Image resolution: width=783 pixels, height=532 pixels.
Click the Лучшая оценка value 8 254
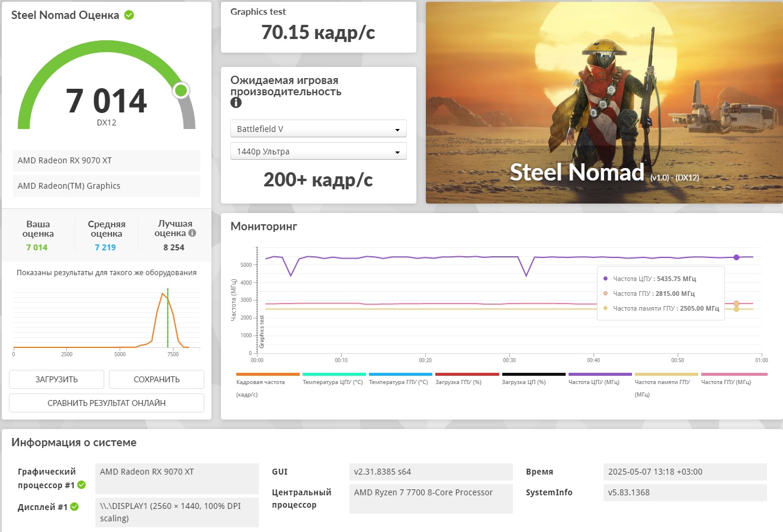(x=174, y=247)
